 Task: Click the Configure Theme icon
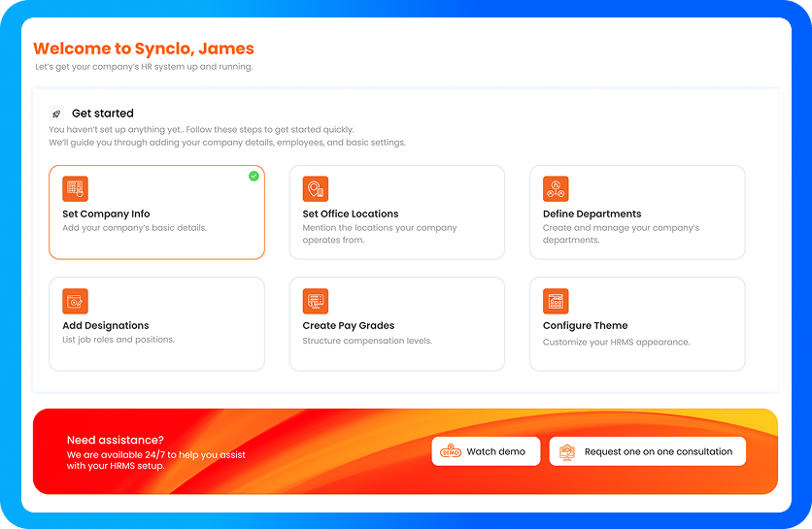click(556, 301)
